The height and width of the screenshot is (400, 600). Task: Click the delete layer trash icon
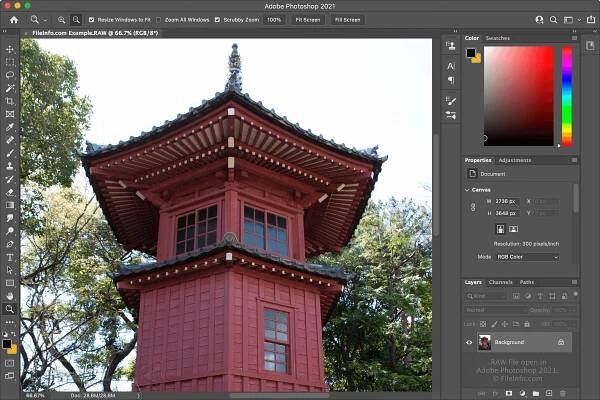(562, 393)
